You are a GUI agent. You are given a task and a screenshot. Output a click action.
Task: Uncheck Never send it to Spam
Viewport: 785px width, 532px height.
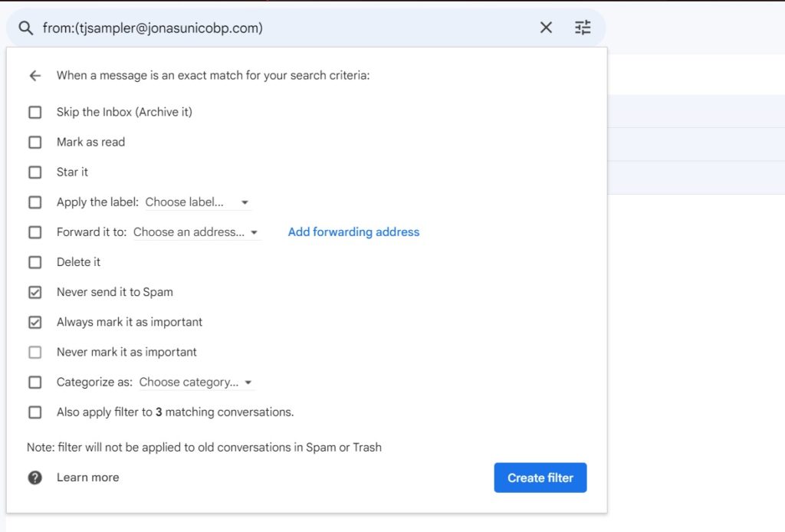pyautogui.click(x=34, y=292)
